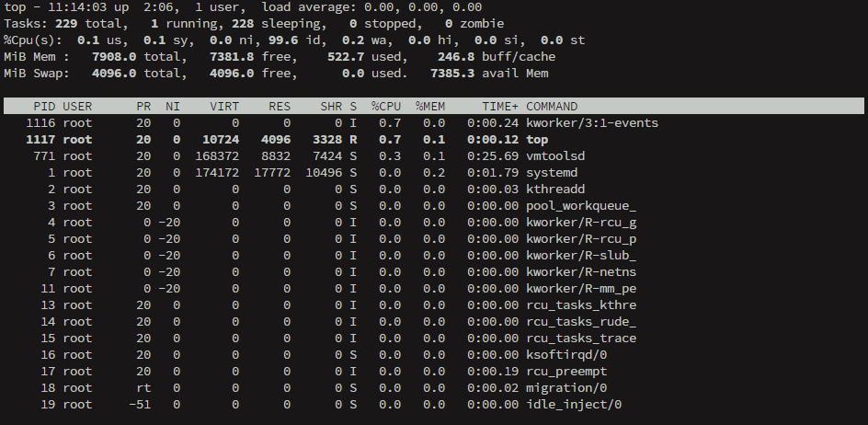Click the %MEM column header
The image size is (868, 425).
click(430, 107)
